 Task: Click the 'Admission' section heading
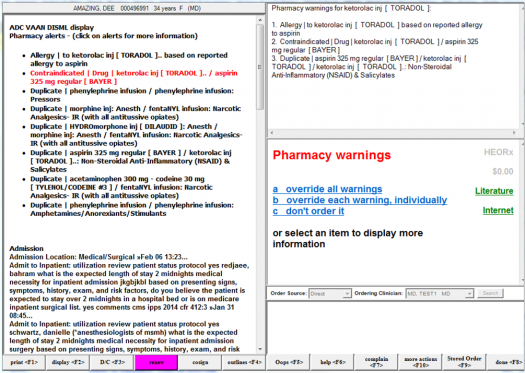pos(26,248)
